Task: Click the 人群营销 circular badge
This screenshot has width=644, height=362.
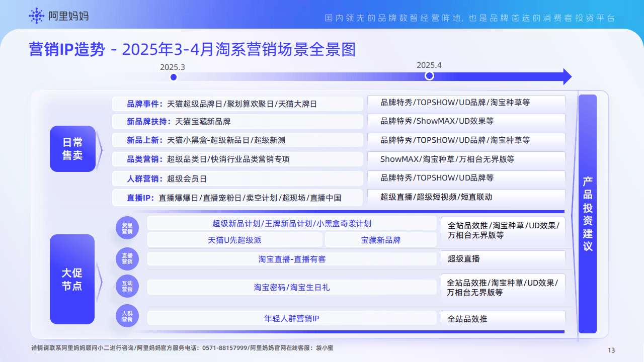Action: coord(127,316)
